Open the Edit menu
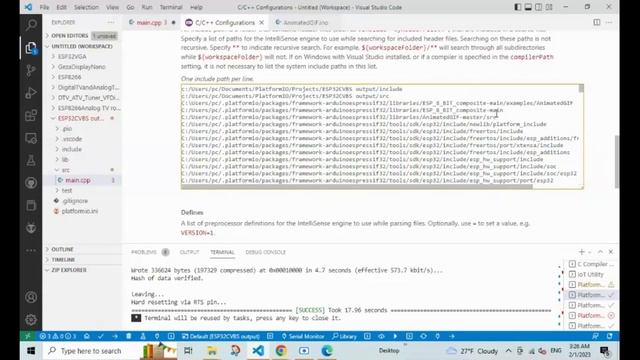This screenshot has width=640, height=360. pos(62,7)
